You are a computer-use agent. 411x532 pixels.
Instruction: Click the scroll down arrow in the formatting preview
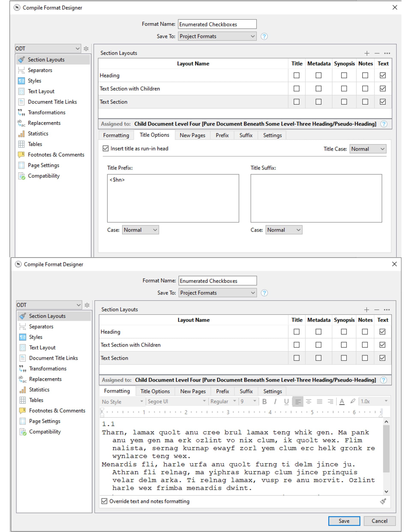pos(386,491)
